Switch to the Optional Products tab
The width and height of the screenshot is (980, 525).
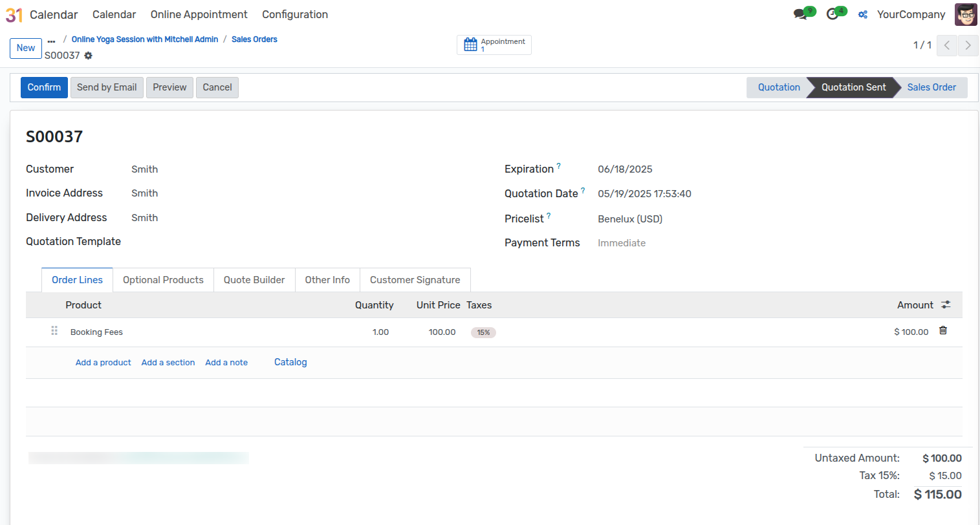[x=163, y=280]
